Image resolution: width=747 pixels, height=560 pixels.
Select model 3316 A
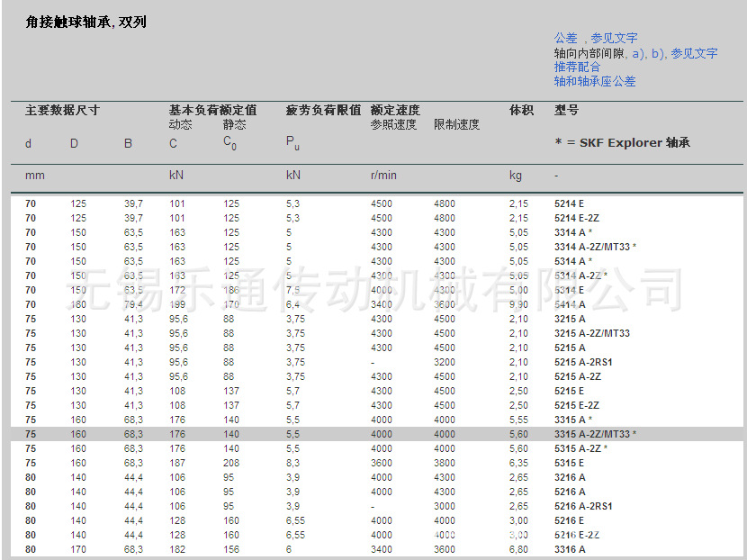(x=570, y=549)
